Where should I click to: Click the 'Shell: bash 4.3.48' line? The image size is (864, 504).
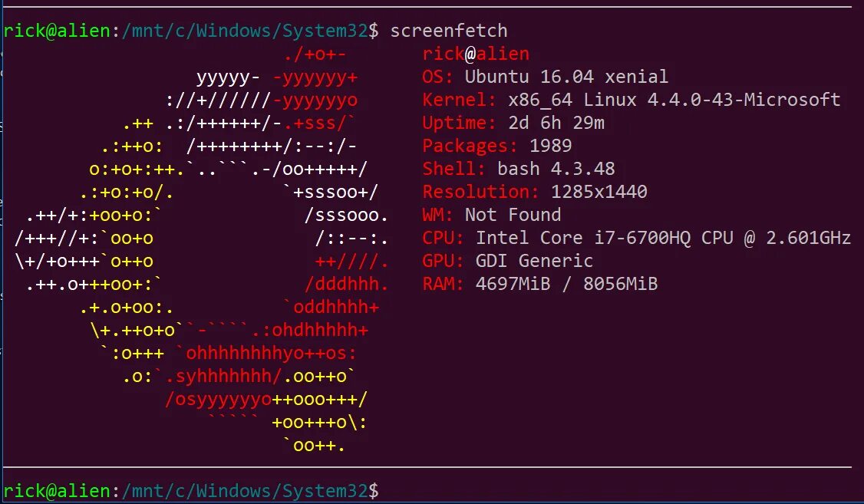tap(519, 169)
